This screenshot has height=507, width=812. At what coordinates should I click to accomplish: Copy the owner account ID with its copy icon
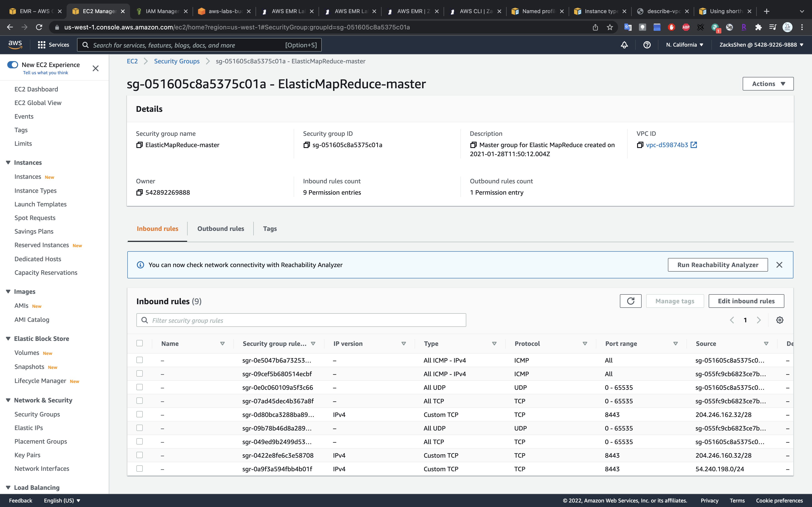139,192
